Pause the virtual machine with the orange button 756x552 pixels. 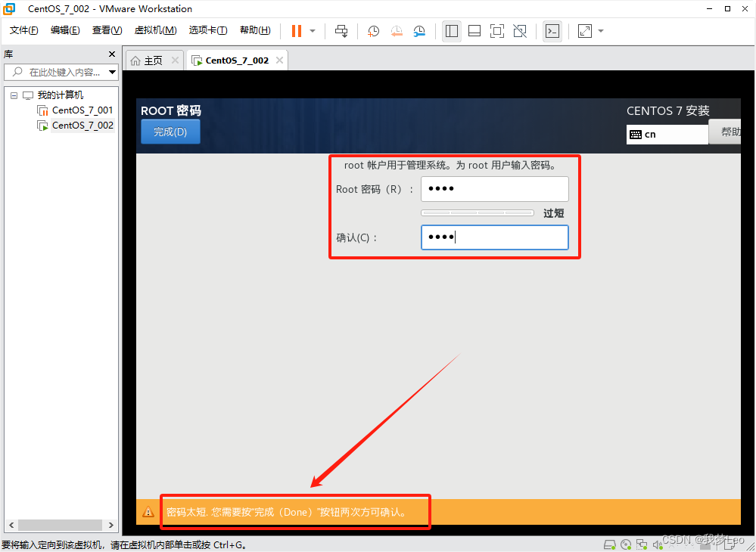point(297,31)
